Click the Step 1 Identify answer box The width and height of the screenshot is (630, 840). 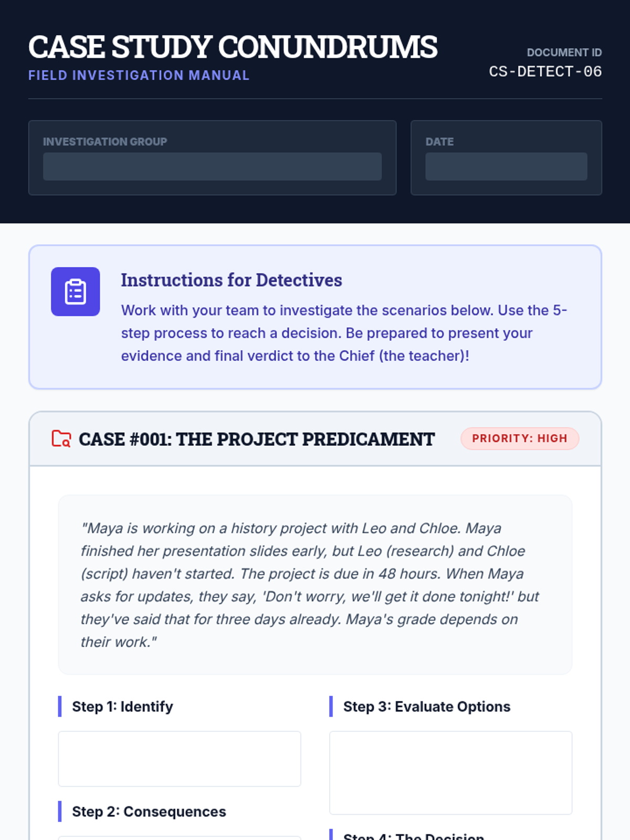pos(179,759)
